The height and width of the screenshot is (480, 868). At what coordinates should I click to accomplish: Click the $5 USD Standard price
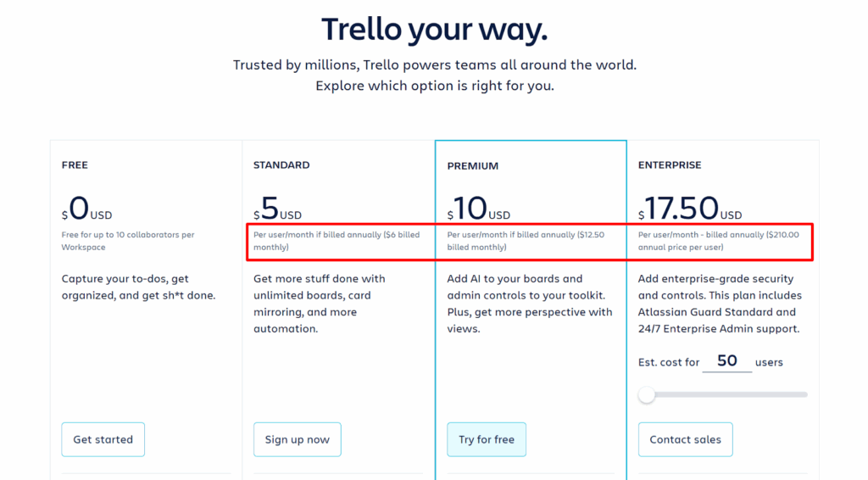pyautogui.click(x=277, y=209)
